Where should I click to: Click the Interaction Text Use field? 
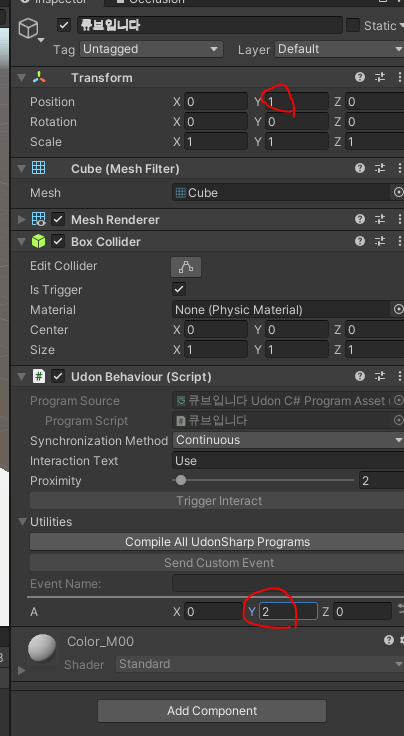point(288,460)
